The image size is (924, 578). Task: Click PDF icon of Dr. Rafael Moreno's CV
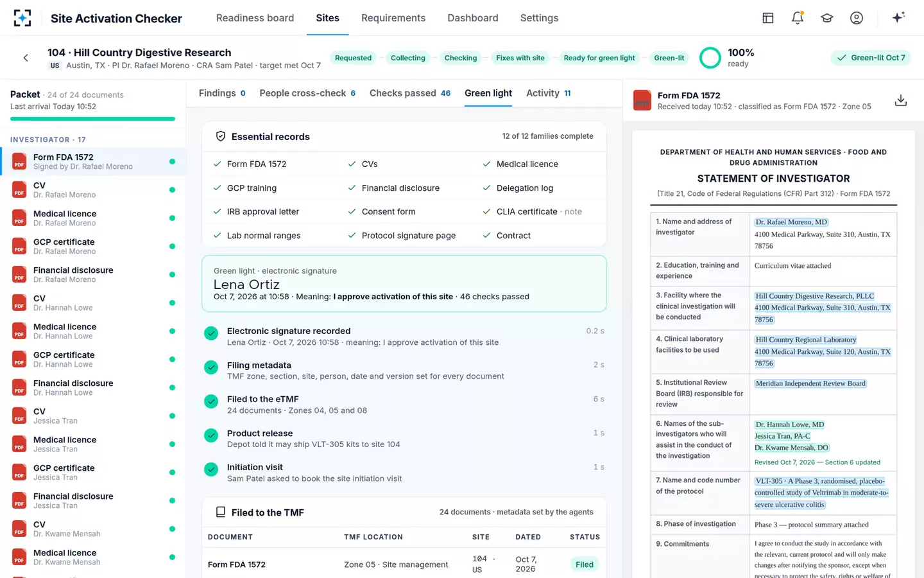click(19, 189)
